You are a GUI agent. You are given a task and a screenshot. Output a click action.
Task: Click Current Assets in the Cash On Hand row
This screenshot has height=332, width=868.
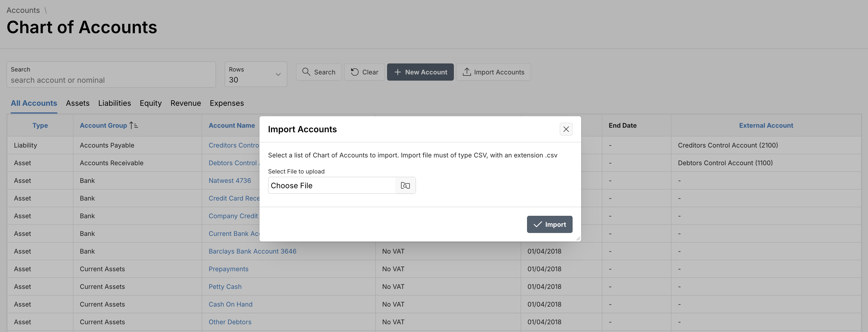(x=102, y=304)
